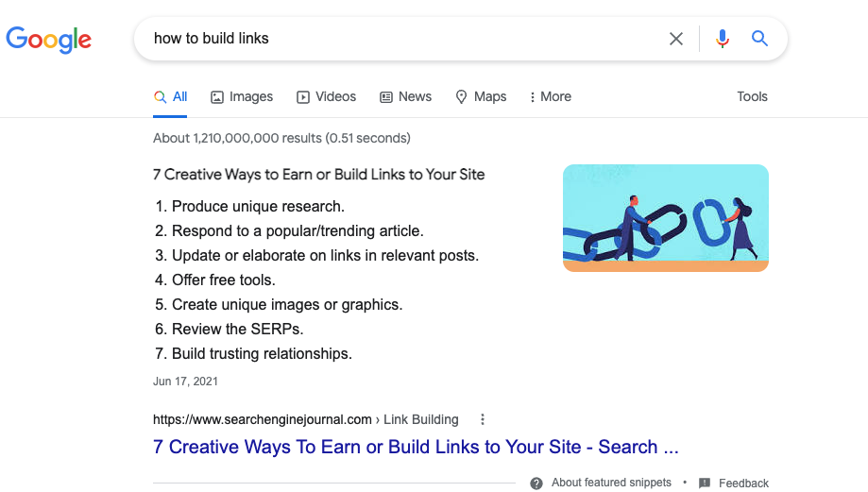Open the three-dot options beside Link Building
Viewport: 868px width, 492px height.
click(483, 419)
